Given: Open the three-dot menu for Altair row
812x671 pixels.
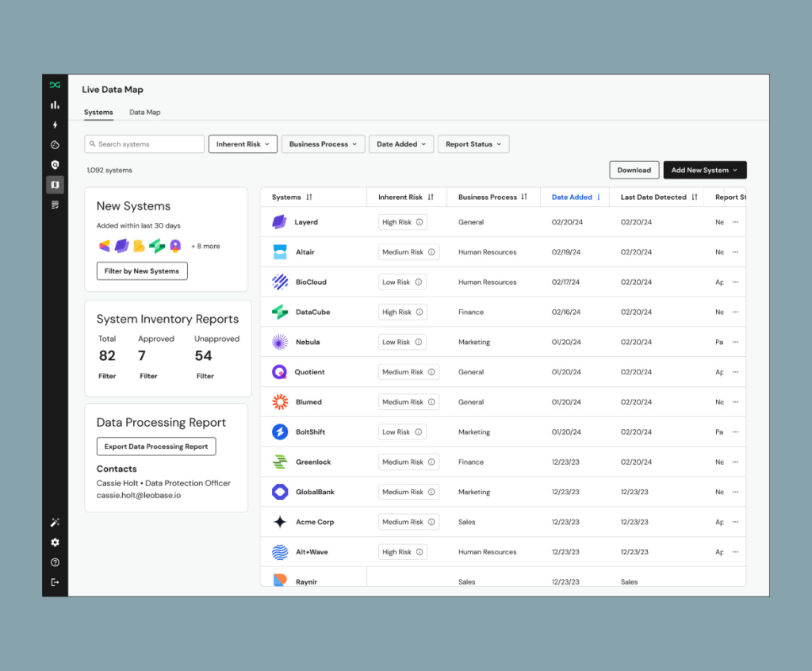Looking at the screenshot, I should tap(735, 252).
